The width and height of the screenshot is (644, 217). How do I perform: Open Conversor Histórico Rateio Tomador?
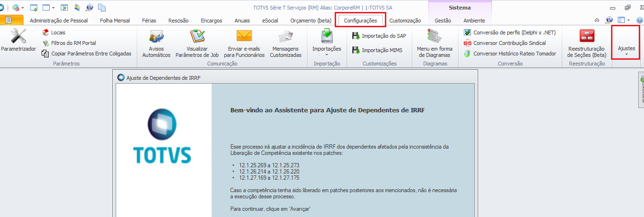pos(510,54)
